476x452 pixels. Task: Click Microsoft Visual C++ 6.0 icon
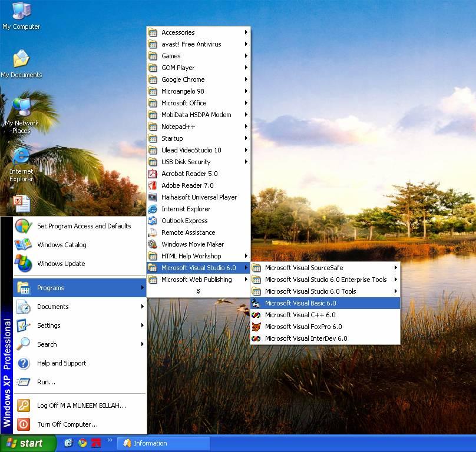click(256, 315)
